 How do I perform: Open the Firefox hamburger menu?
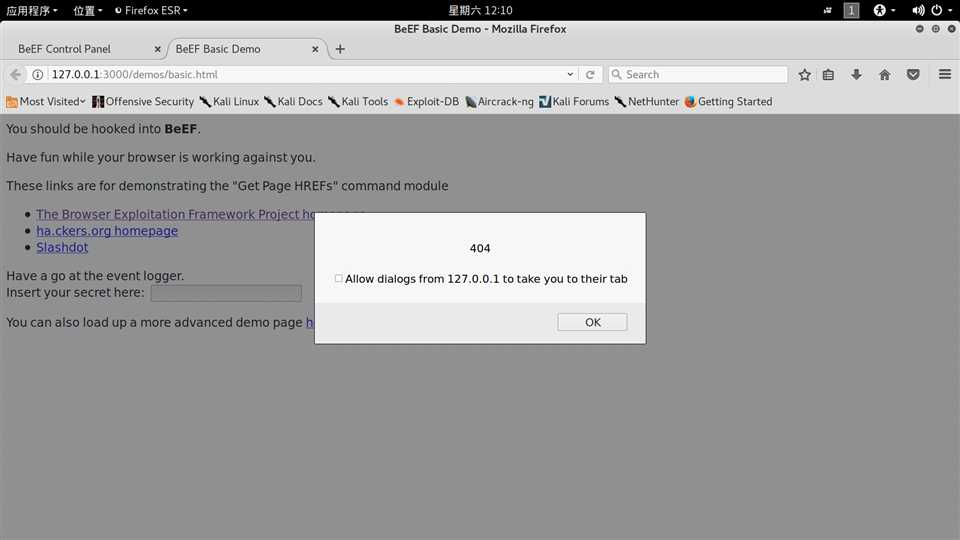point(945,74)
